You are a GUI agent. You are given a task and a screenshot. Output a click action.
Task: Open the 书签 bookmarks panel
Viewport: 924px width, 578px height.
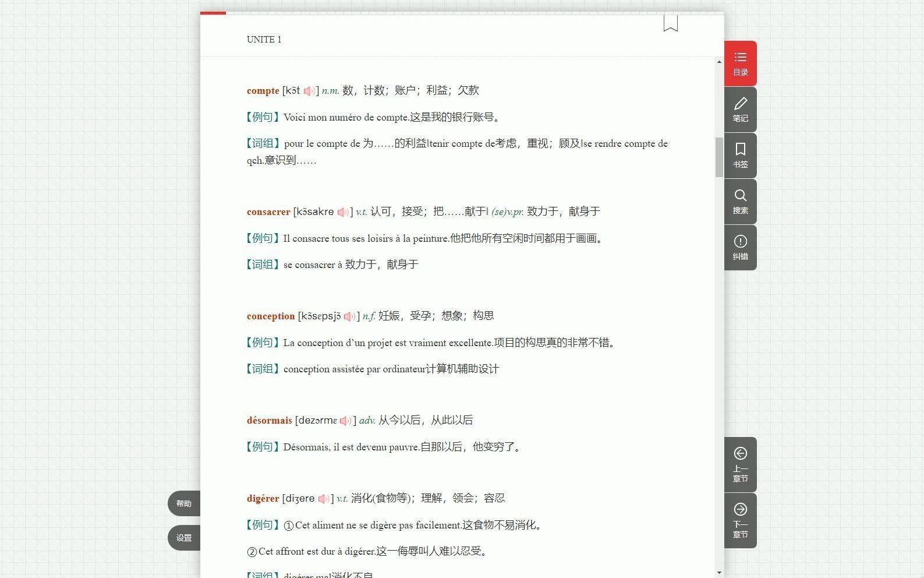740,156
